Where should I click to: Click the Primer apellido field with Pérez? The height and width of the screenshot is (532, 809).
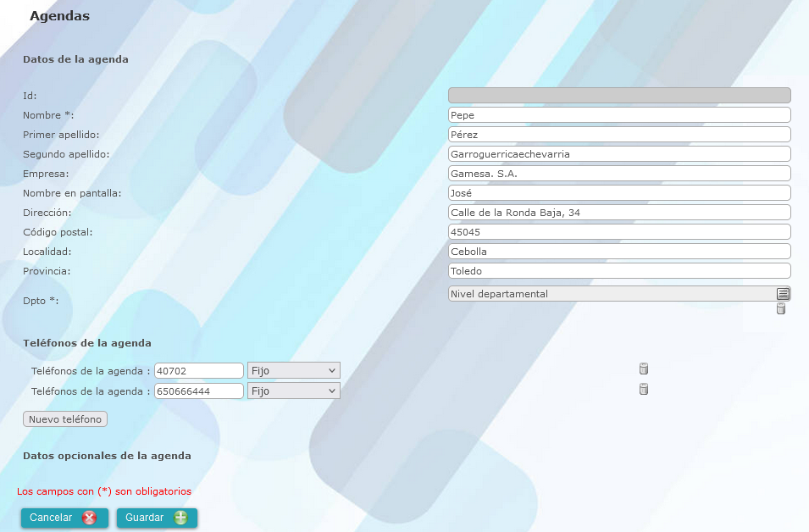click(619, 134)
